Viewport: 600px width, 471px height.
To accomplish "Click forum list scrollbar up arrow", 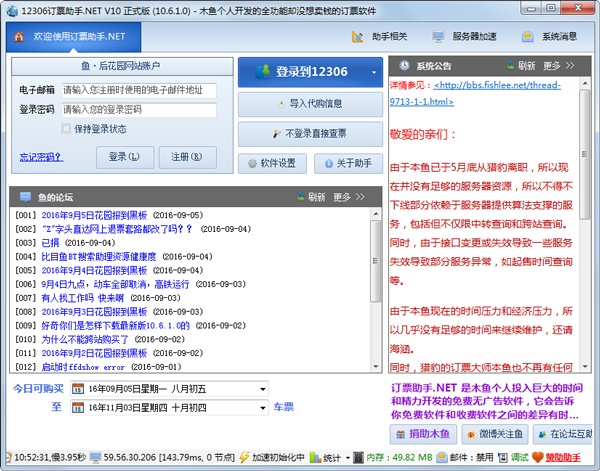I will (x=376, y=214).
